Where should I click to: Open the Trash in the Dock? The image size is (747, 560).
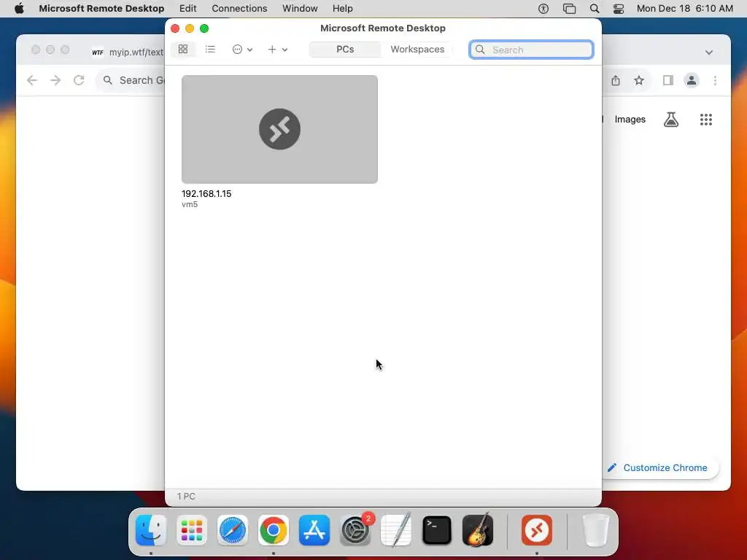pos(595,530)
